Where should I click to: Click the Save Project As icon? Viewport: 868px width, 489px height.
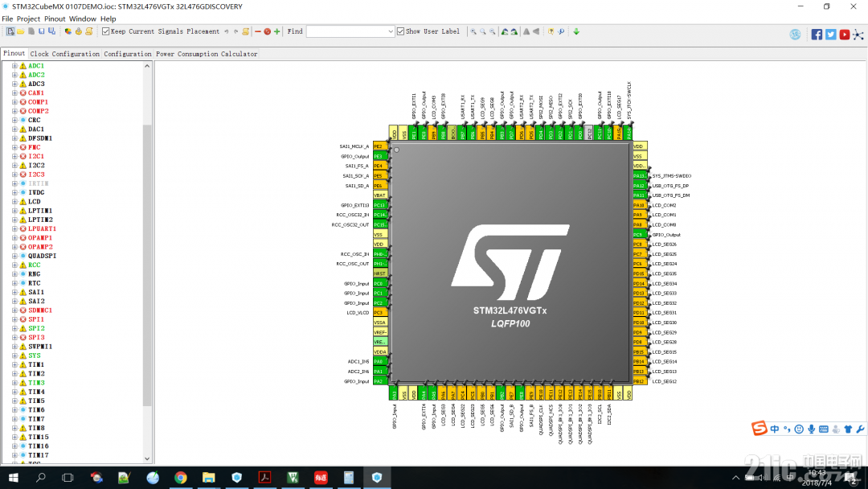[52, 31]
